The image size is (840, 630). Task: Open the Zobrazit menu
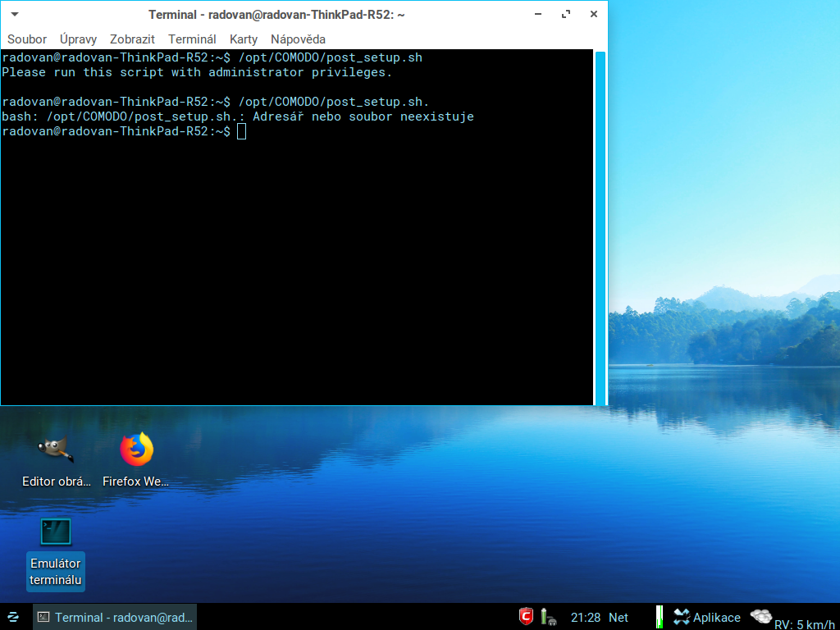point(132,39)
